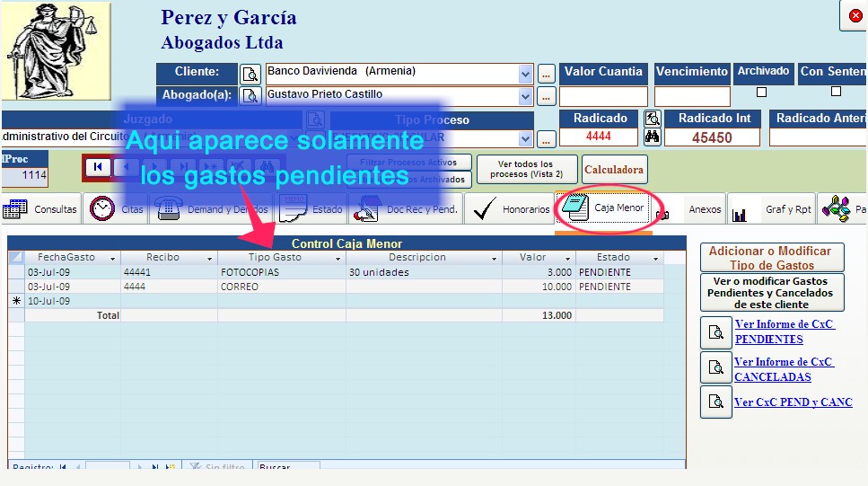Click Adicionar o Modificar Tipo de Gastos
Screen dimensions: 868x486
772,258
